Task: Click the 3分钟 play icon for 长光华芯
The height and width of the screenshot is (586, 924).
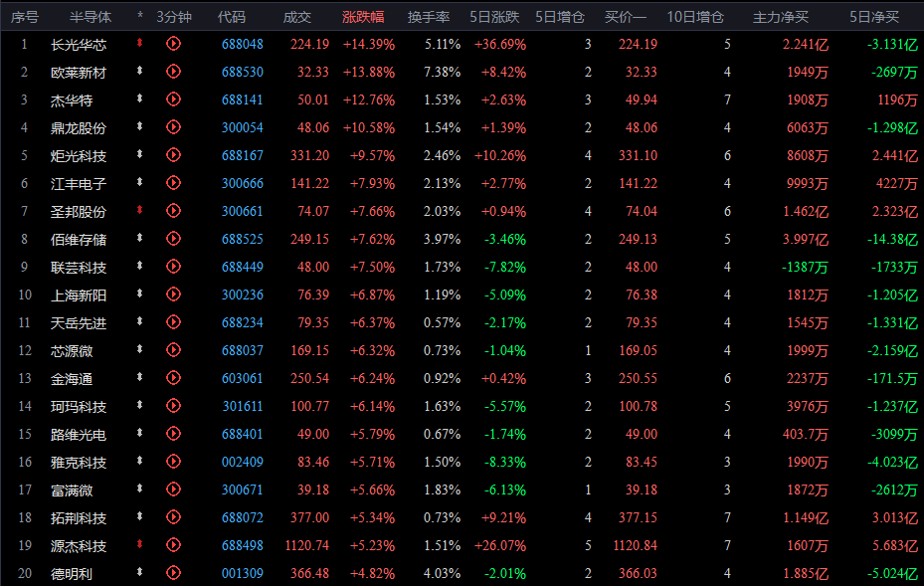Action: pos(174,44)
